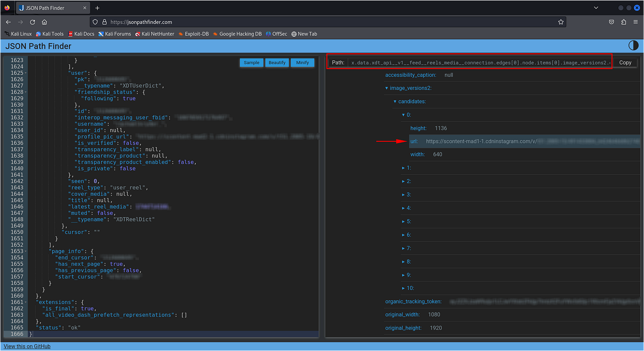Fold "extensions" at line 1661
The height and width of the screenshot is (351, 644).
[26, 302]
